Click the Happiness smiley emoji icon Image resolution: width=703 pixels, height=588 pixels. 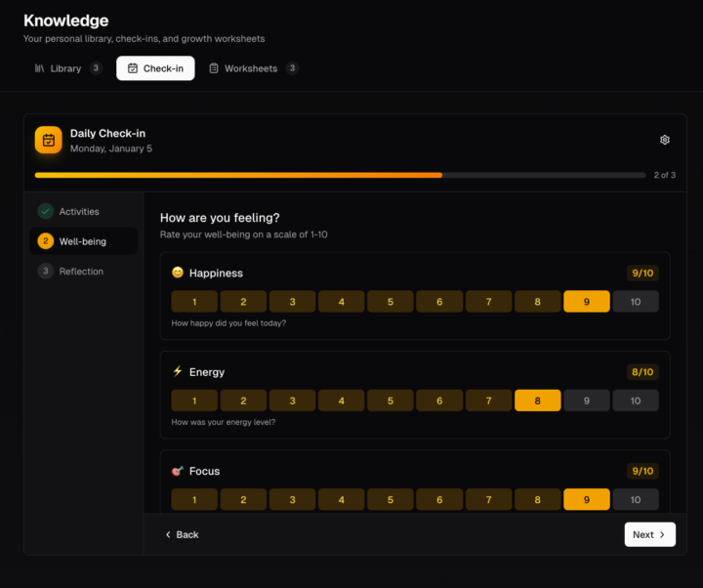coord(178,273)
